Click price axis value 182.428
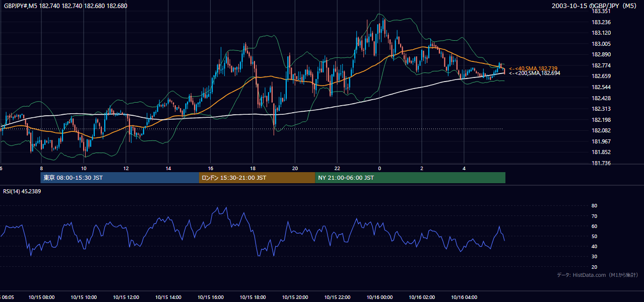 (601, 98)
